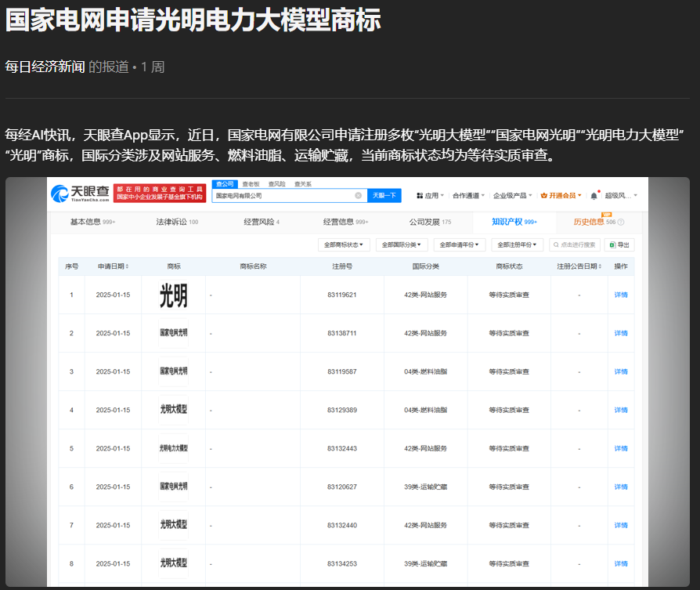This screenshot has width=700, height=590.
Task: View 详情 for registration 83132443
Action: point(621,448)
